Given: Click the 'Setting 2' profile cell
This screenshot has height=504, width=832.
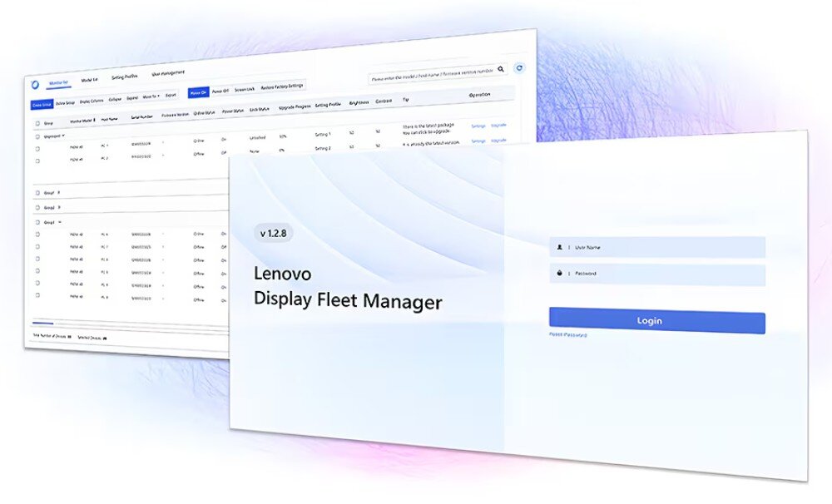Looking at the screenshot, I should pos(323,148).
